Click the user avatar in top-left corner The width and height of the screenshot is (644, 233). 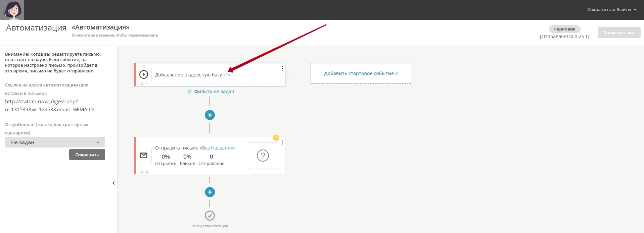click(x=12, y=10)
